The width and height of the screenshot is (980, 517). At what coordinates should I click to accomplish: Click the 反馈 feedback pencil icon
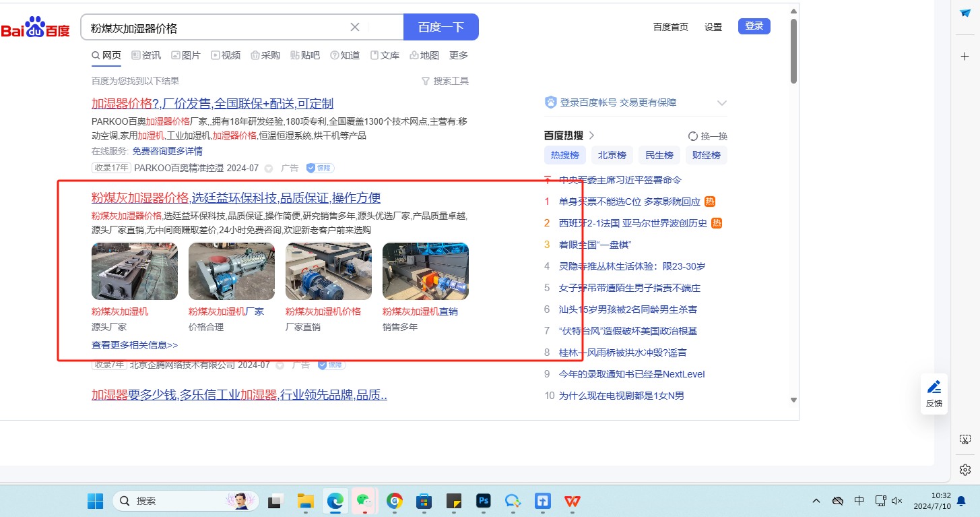934,387
